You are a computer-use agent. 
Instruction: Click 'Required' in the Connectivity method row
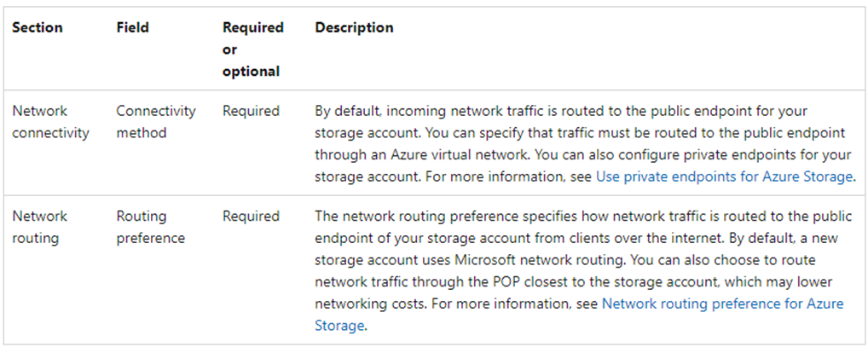click(251, 111)
